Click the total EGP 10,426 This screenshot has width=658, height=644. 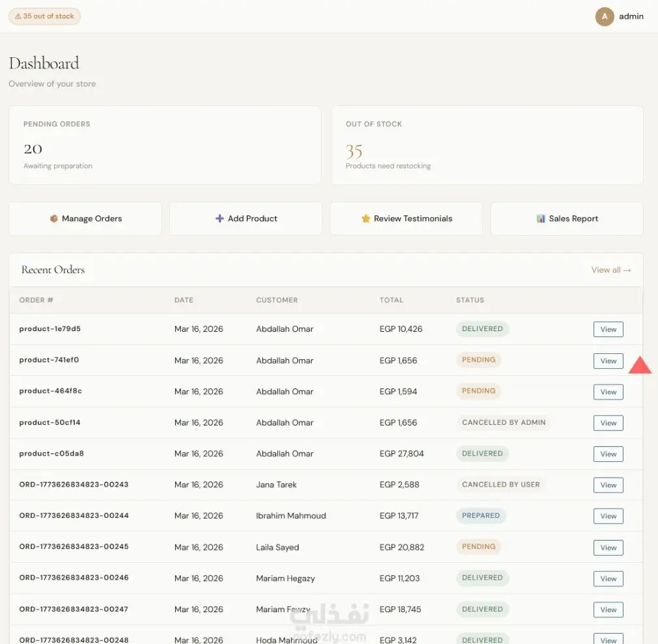[x=401, y=329]
